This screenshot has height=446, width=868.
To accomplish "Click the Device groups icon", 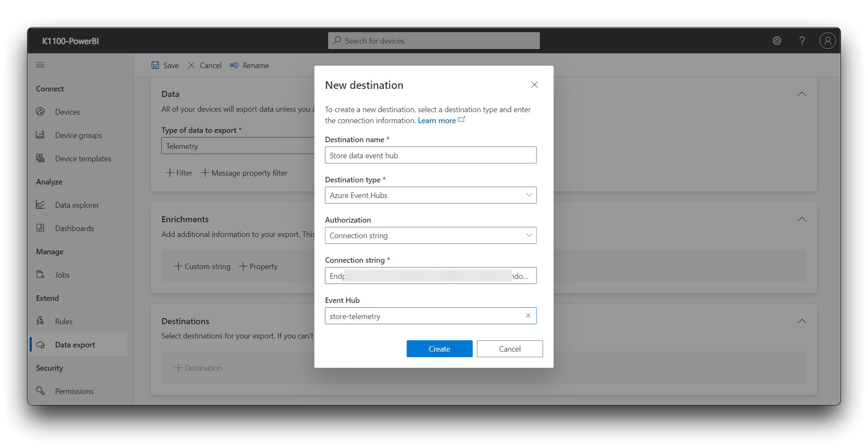I will (40, 135).
